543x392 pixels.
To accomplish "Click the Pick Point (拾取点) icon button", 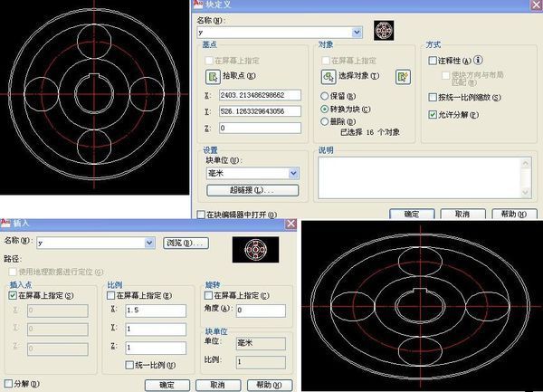I will [213, 77].
